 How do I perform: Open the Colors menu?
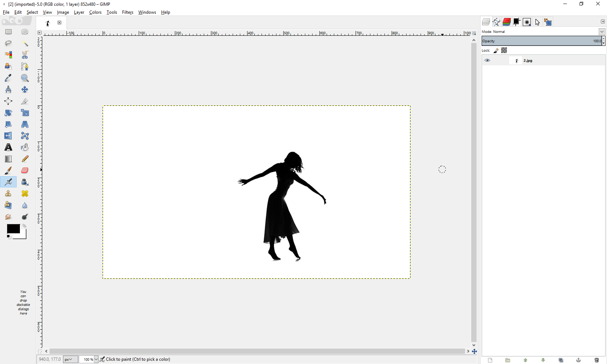point(95,12)
